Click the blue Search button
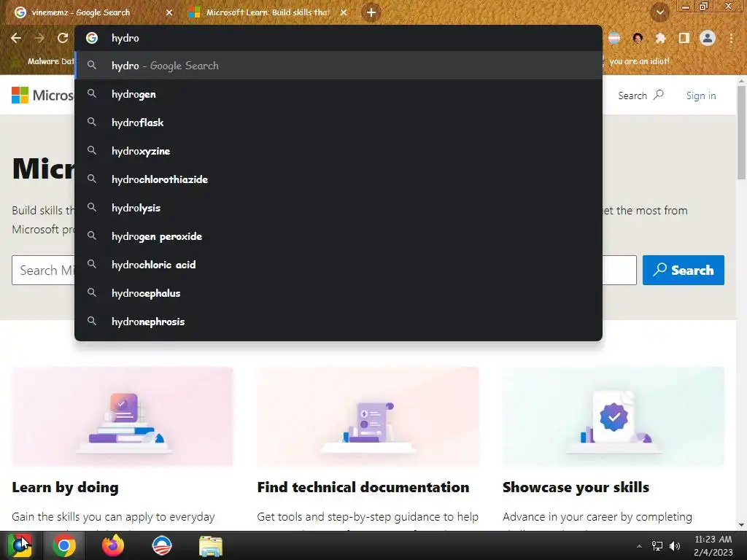This screenshot has width=747, height=560. [683, 270]
